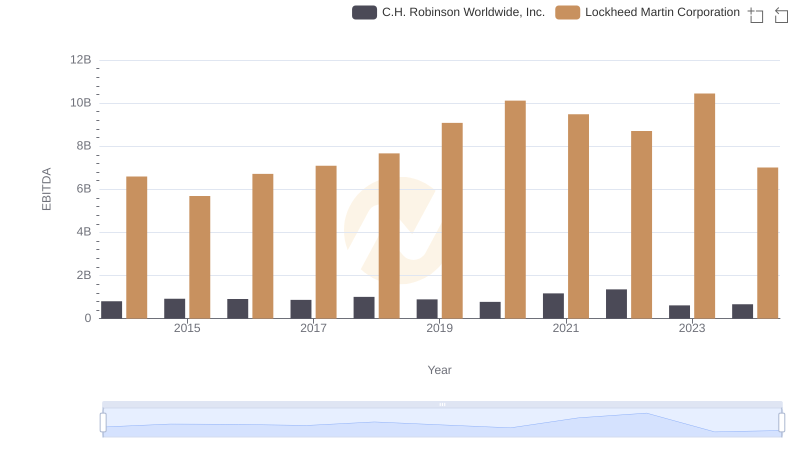
Task: Click the 10B y-axis label
Action: [81, 103]
